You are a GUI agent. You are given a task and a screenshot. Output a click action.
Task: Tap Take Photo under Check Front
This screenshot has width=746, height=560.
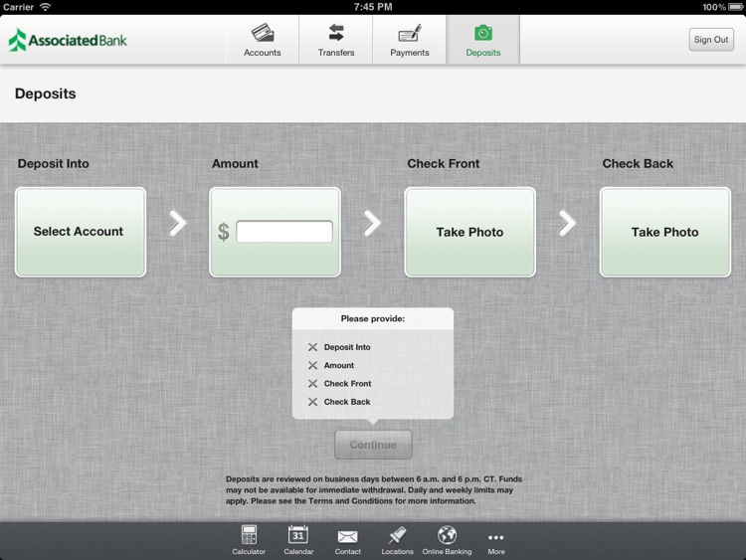click(469, 232)
